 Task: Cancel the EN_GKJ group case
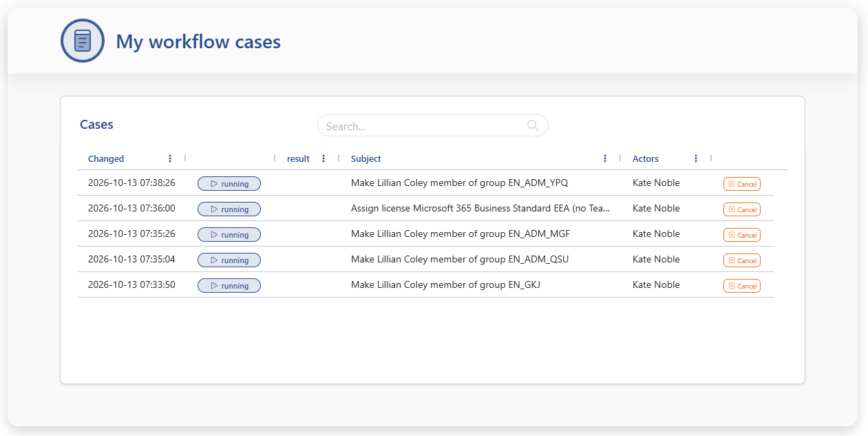tap(742, 286)
